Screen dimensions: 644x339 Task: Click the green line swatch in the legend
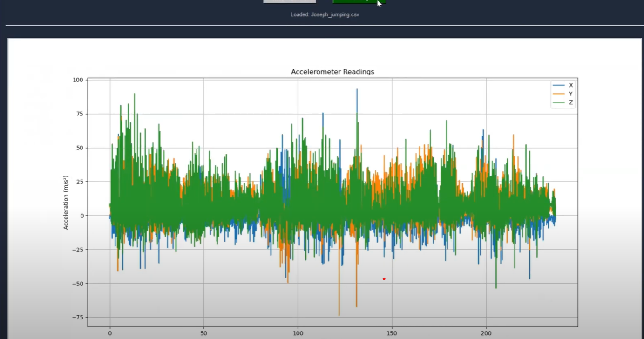[558, 102]
